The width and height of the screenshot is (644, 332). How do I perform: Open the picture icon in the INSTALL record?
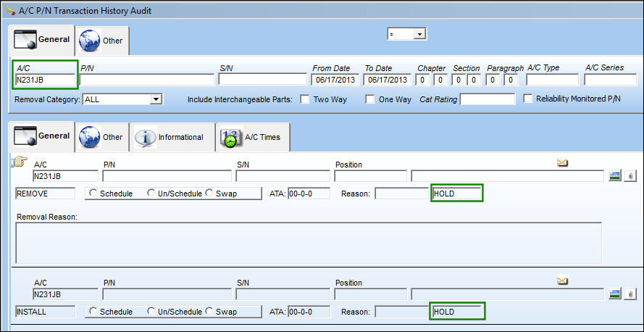click(x=615, y=294)
